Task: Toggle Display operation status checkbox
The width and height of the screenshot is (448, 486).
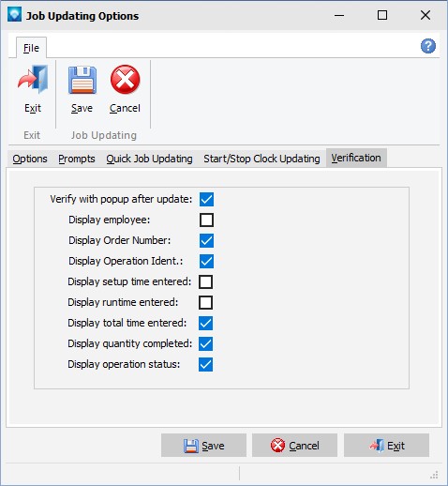Action: point(205,364)
